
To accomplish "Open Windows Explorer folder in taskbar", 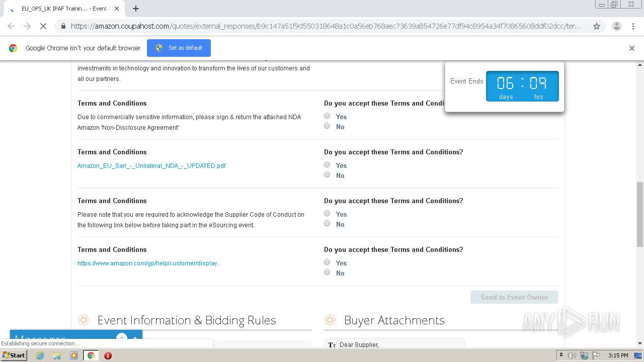I will (x=57, y=355).
